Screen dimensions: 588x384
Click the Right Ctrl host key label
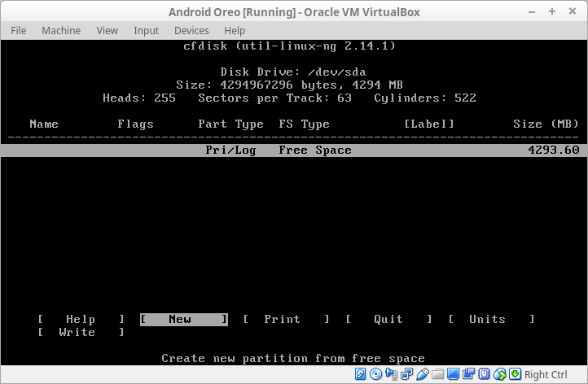point(546,374)
